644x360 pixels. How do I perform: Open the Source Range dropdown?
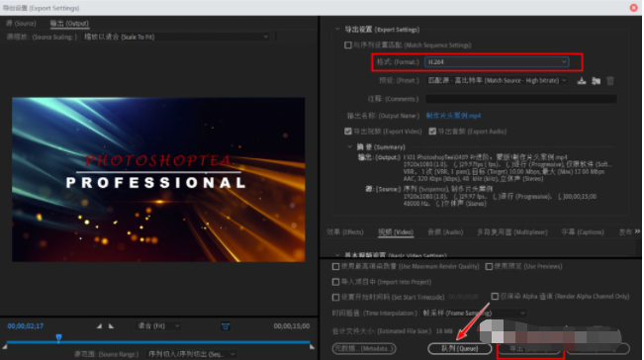191,354
